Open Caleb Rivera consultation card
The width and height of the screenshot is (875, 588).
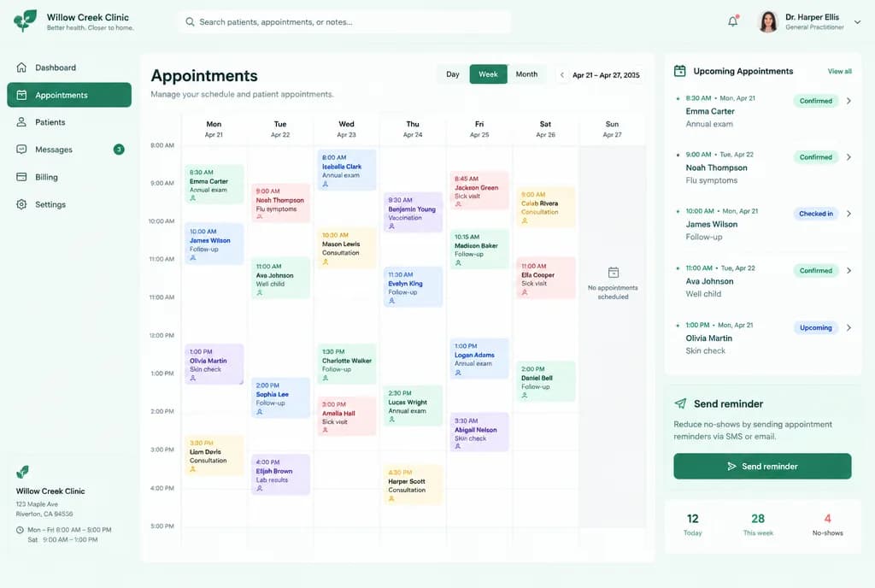point(546,207)
